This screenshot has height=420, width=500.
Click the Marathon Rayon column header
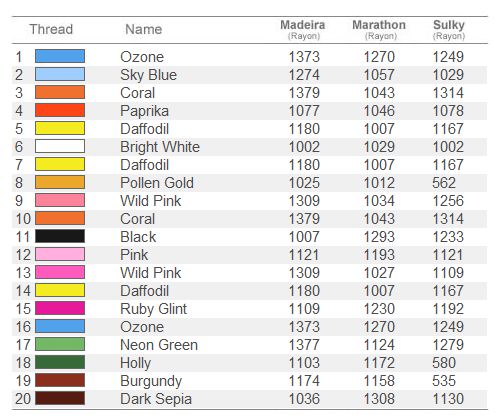pyautogui.click(x=379, y=30)
